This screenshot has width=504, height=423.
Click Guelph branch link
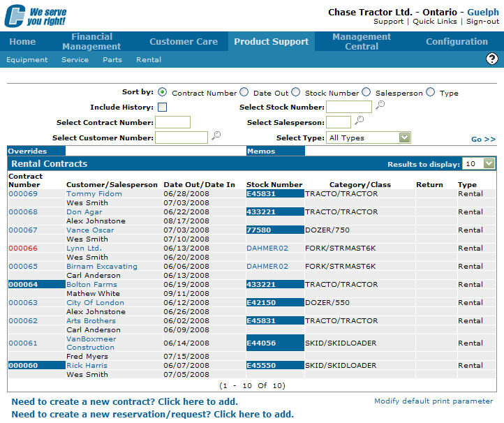(483, 12)
